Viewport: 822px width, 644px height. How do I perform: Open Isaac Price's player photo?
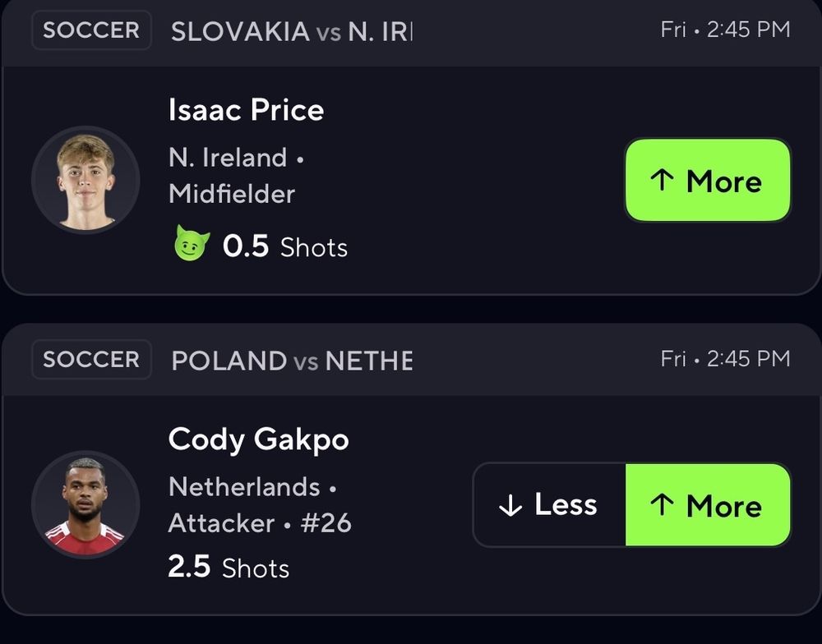coord(85,180)
